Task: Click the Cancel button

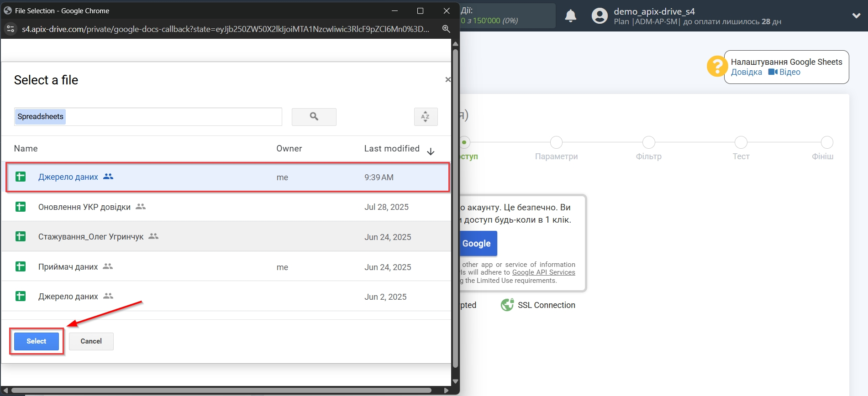Action: point(91,341)
